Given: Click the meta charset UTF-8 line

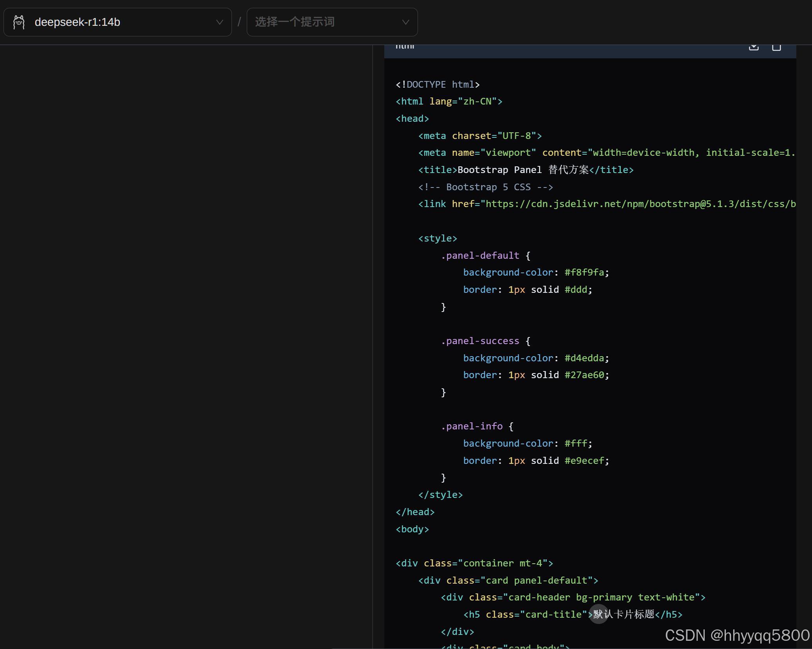Looking at the screenshot, I should pyautogui.click(x=480, y=136).
